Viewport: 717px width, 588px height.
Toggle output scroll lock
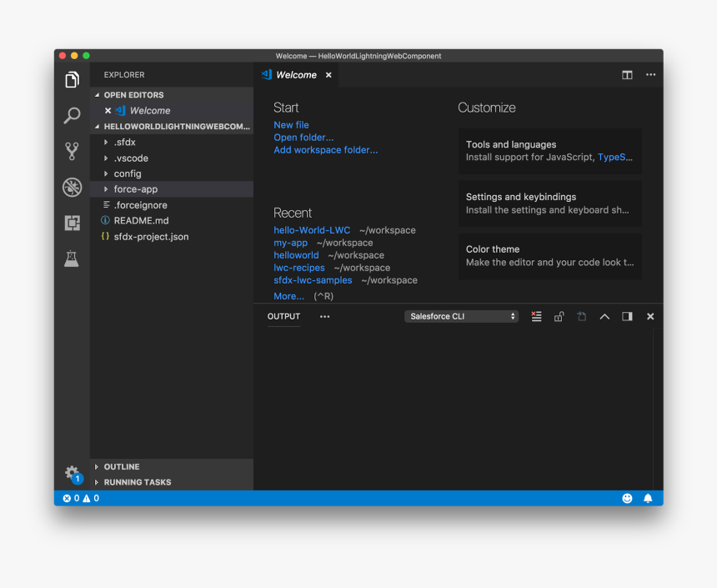(559, 317)
